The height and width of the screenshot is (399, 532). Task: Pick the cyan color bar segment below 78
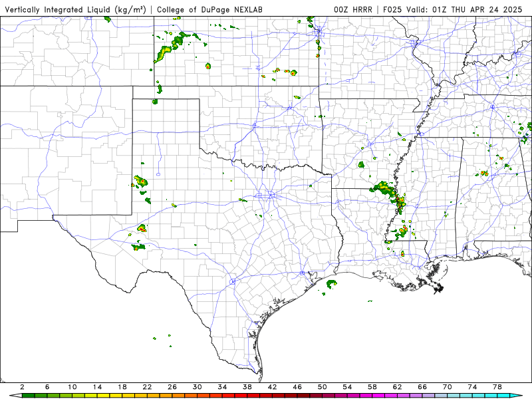click(x=503, y=396)
